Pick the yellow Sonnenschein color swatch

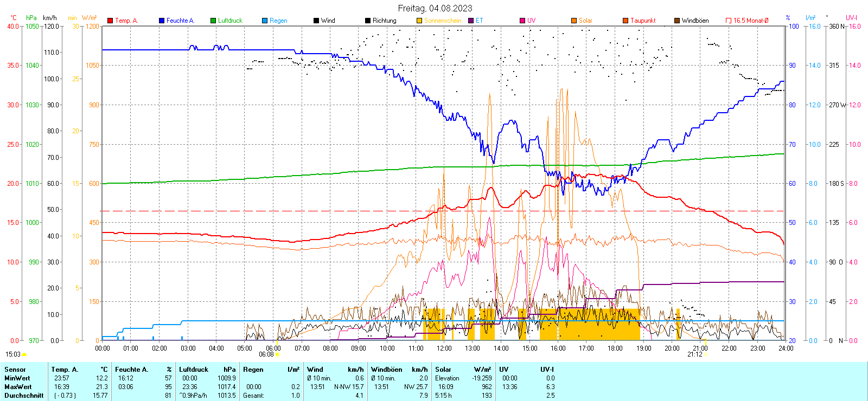(419, 21)
